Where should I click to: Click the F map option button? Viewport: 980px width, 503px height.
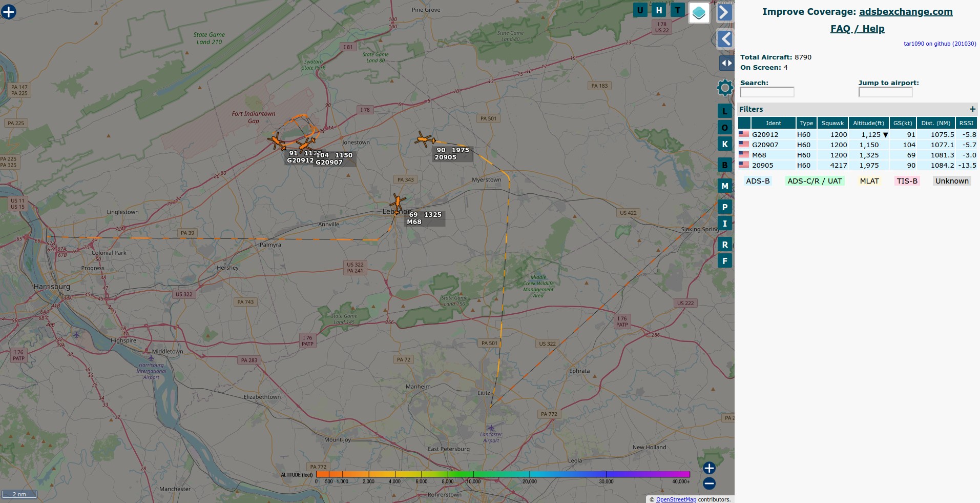(724, 261)
